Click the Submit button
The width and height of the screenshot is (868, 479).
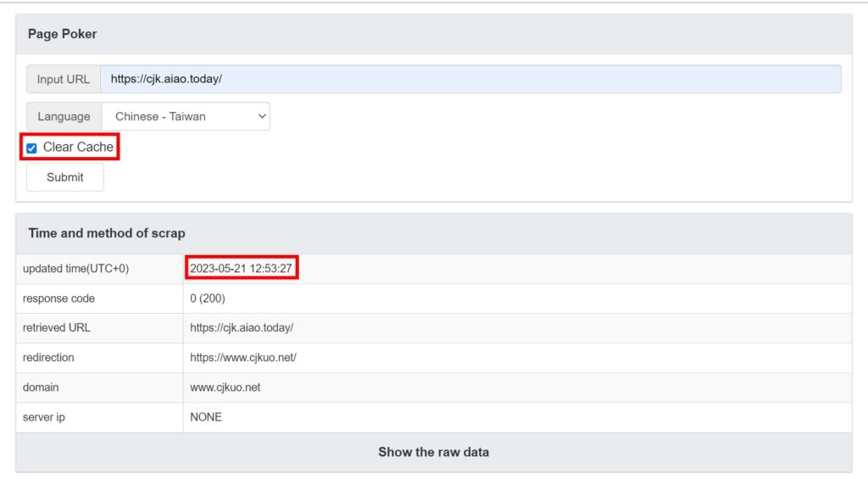point(64,177)
